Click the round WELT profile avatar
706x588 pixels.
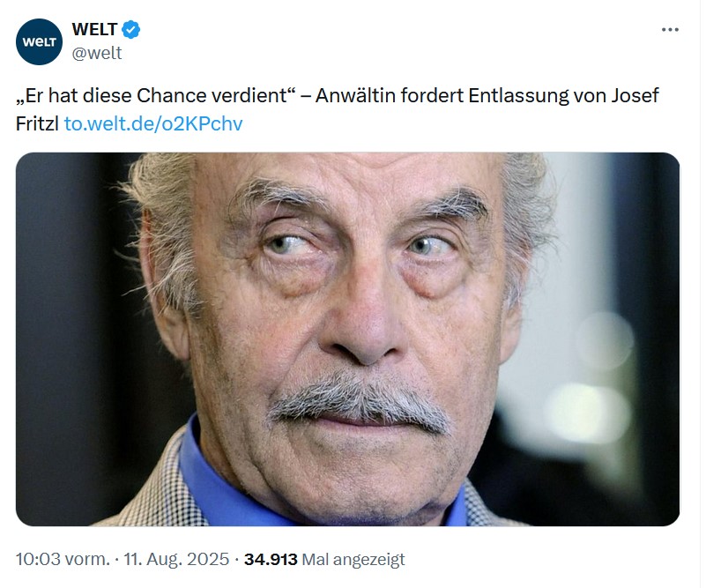(x=39, y=41)
